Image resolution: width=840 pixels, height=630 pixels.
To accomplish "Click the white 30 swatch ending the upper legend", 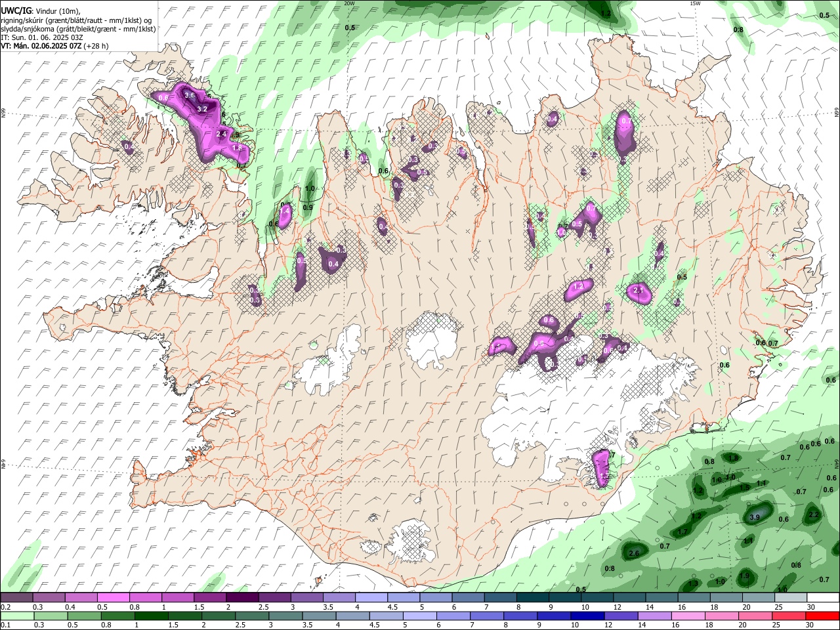I will (822, 598).
